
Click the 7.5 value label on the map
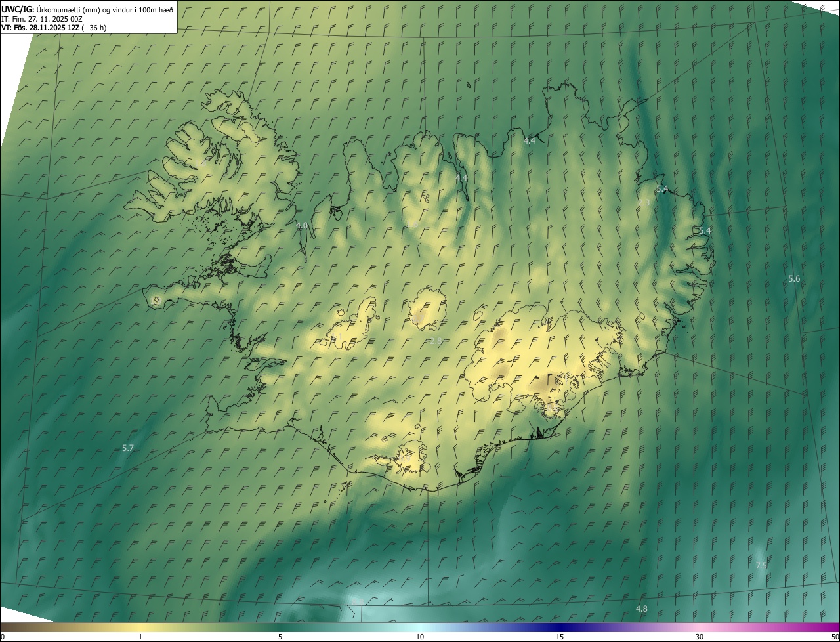(x=761, y=565)
